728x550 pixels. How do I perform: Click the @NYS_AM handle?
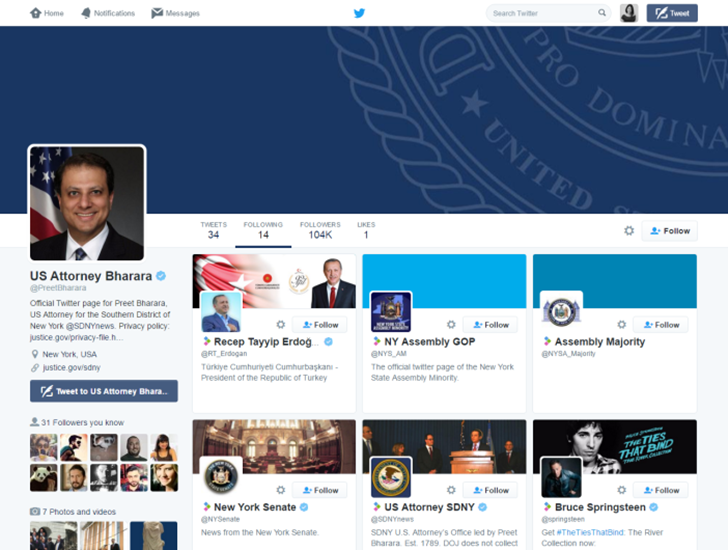(389, 354)
